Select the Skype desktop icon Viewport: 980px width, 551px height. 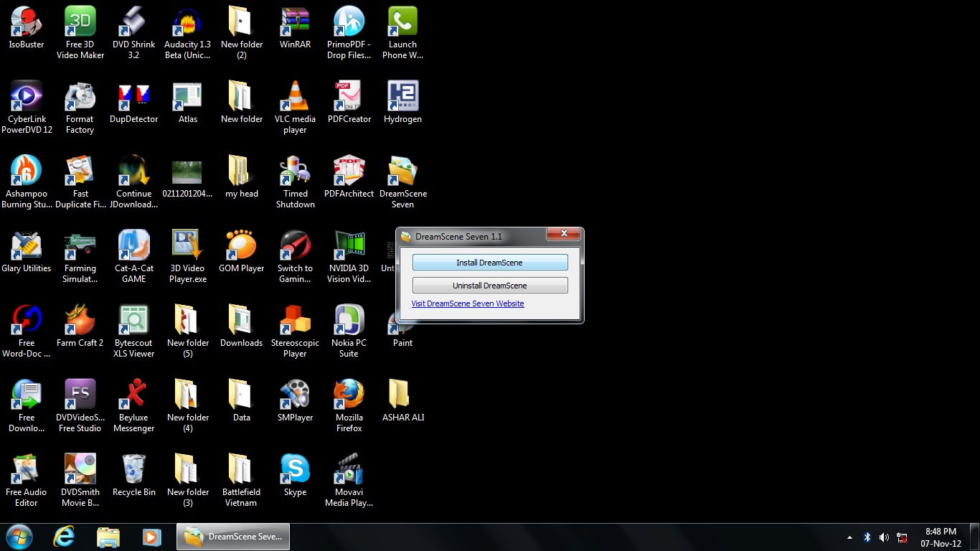click(296, 476)
